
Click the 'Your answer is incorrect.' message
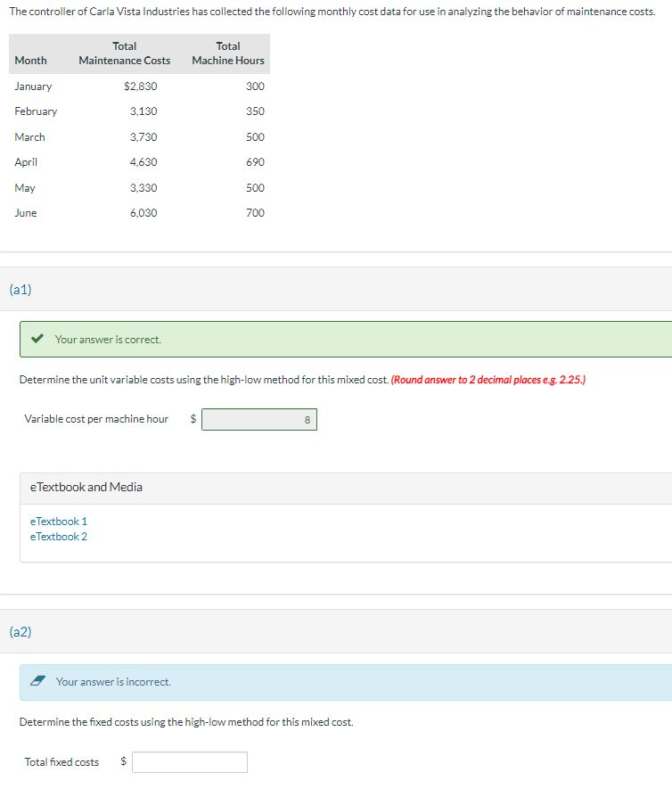(113, 682)
